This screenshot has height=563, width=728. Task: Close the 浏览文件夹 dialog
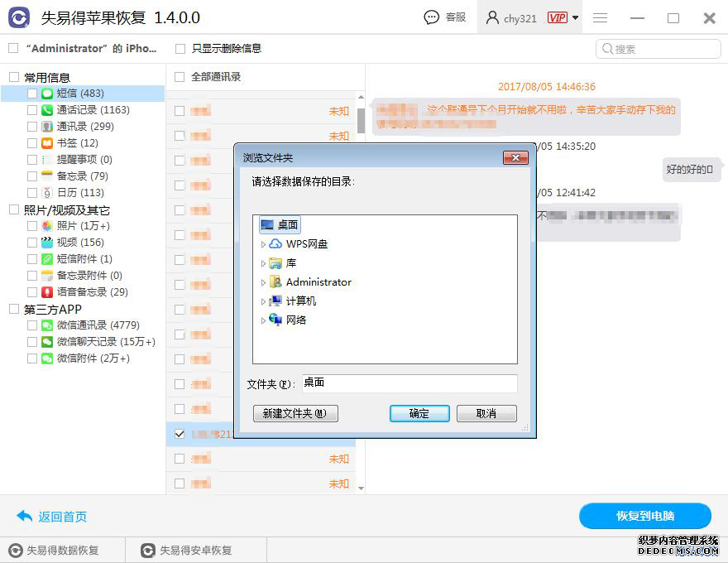pyautogui.click(x=515, y=158)
